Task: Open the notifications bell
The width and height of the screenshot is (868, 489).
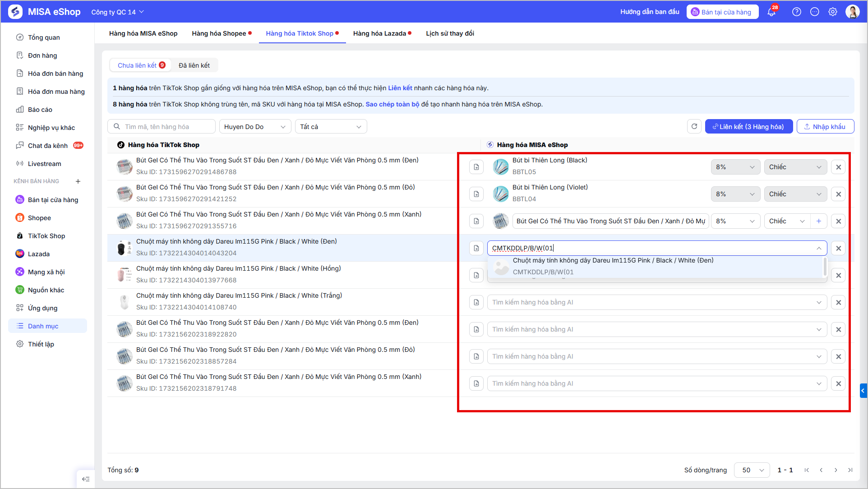Action: click(x=771, y=12)
